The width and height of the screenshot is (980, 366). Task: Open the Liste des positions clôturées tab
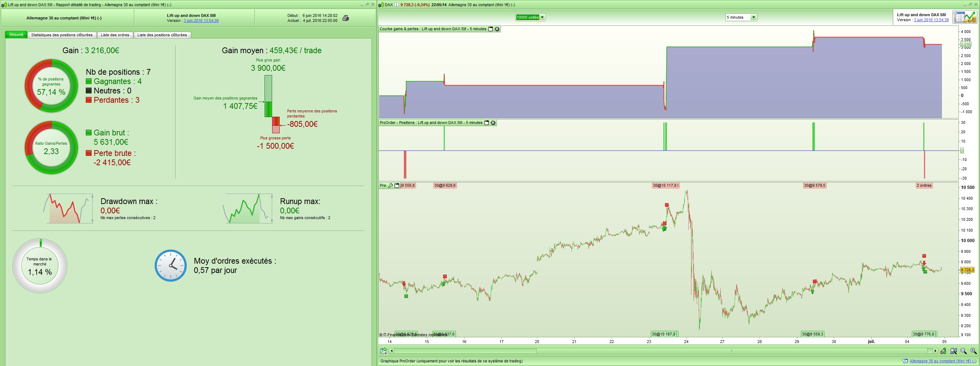click(162, 35)
